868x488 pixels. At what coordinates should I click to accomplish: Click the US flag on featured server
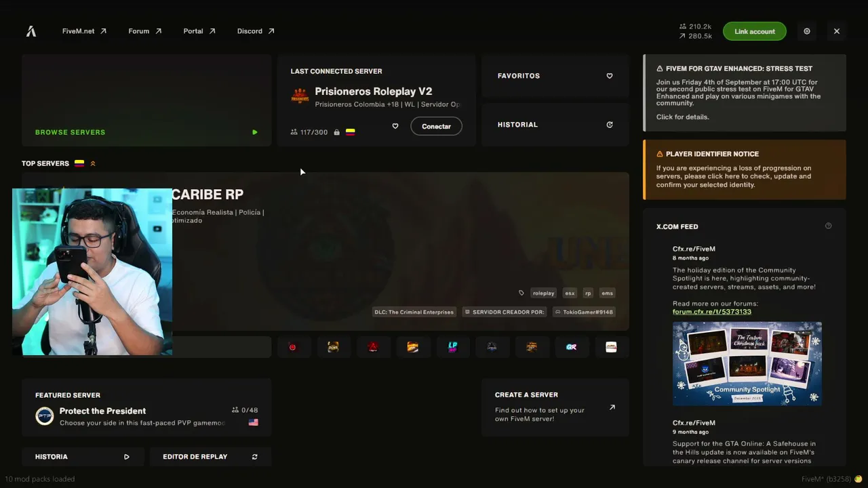coord(254,422)
